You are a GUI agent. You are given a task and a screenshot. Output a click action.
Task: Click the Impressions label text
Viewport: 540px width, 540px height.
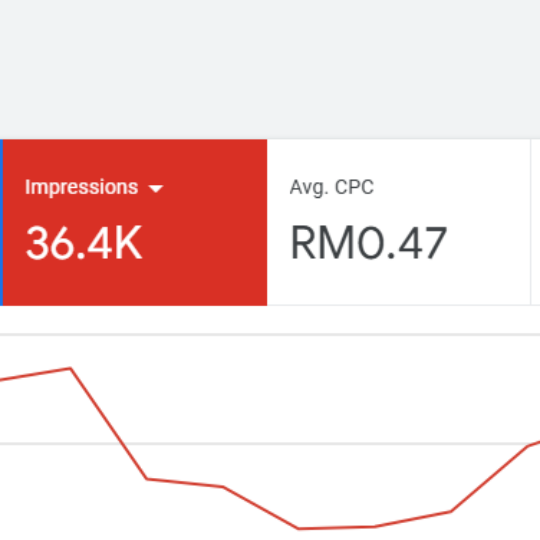coord(82,187)
